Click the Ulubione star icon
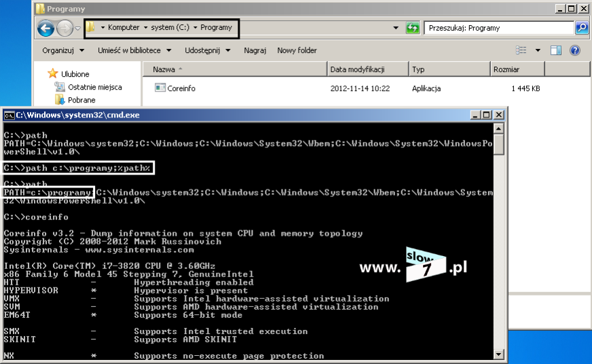The width and height of the screenshot is (592, 364). (x=53, y=73)
